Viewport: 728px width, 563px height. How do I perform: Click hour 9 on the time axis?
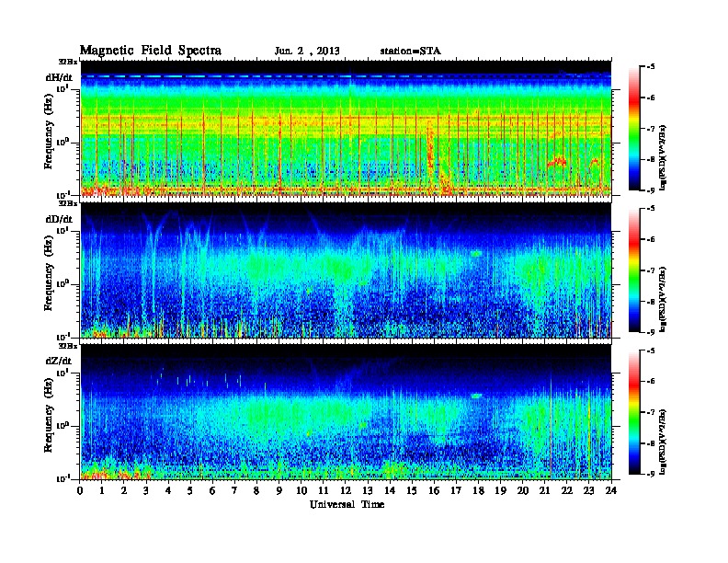[x=279, y=490]
